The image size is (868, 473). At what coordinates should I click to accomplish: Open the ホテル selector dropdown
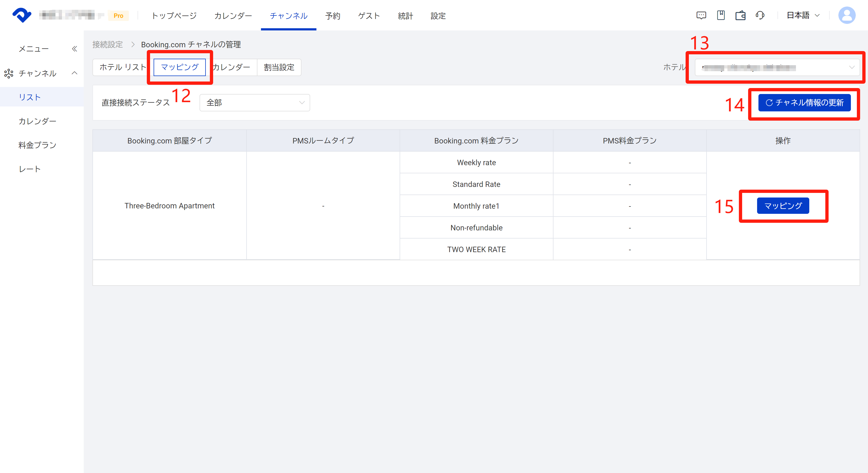click(x=777, y=67)
